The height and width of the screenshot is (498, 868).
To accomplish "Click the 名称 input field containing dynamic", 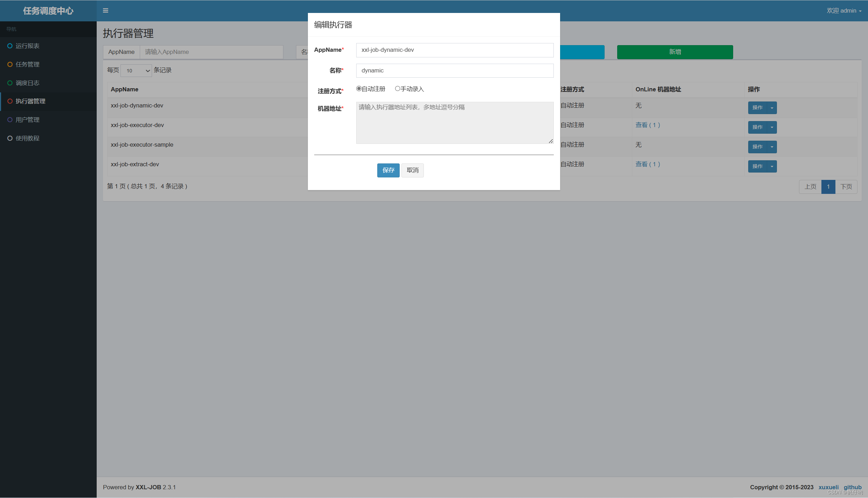I will [x=454, y=71].
